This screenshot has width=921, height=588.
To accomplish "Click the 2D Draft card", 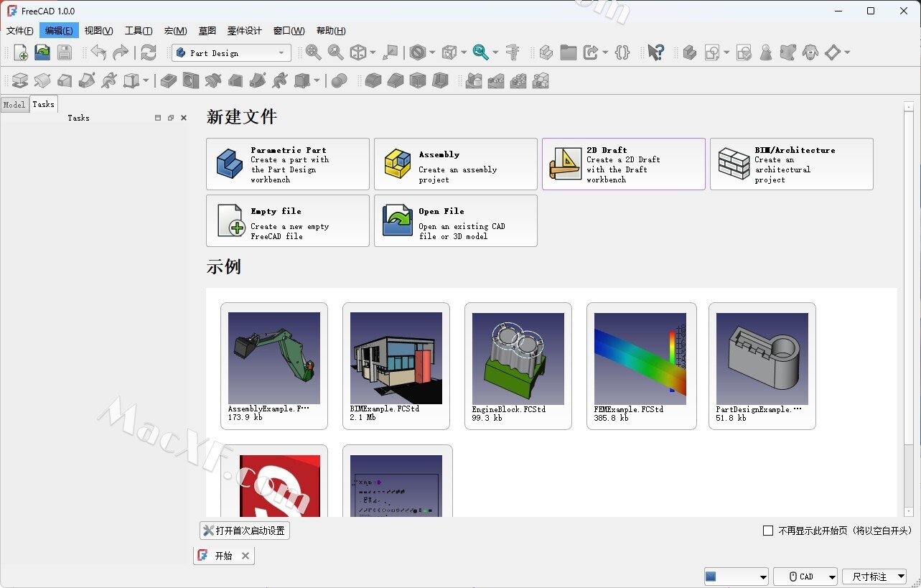I will (x=624, y=164).
